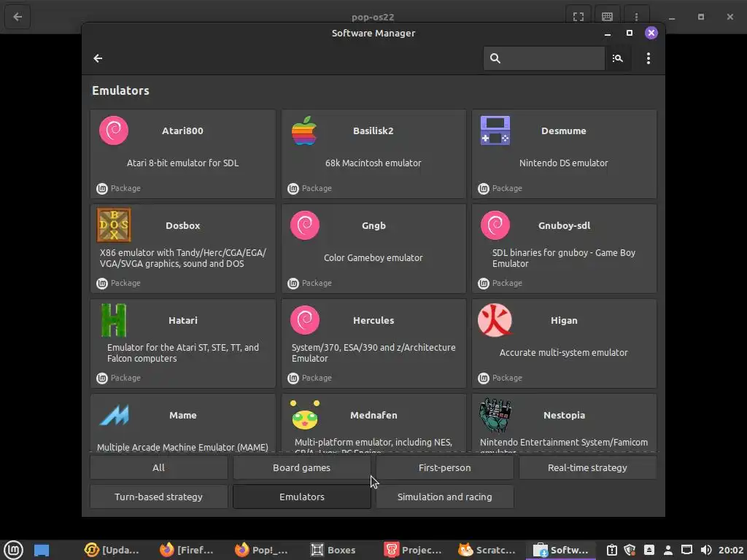Open the Linux Mint start menu
The image size is (747, 560).
coord(13,550)
